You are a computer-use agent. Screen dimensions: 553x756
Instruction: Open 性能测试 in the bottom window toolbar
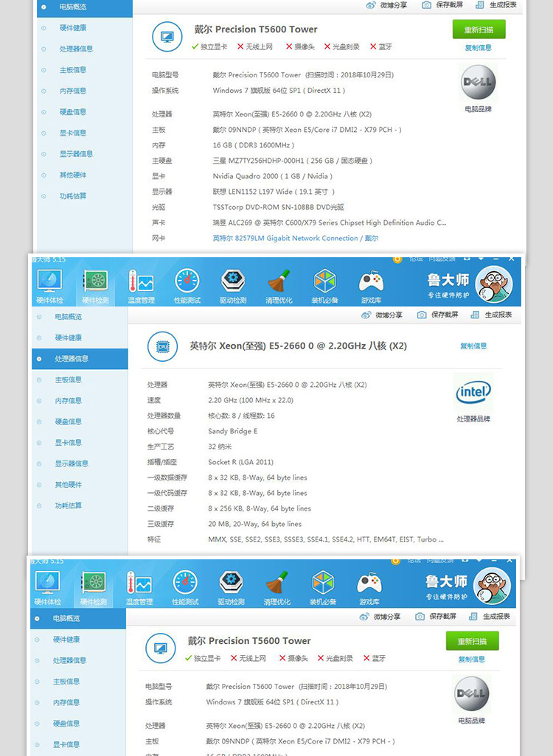(x=185, y=588)
